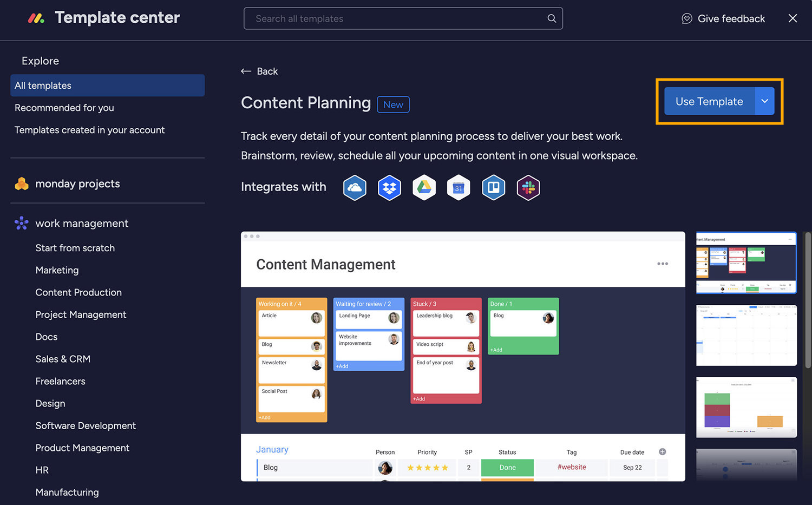Click the New badge beside Content Planning
The width and height of the screenshot is (812, 505).
pos(393,104)
